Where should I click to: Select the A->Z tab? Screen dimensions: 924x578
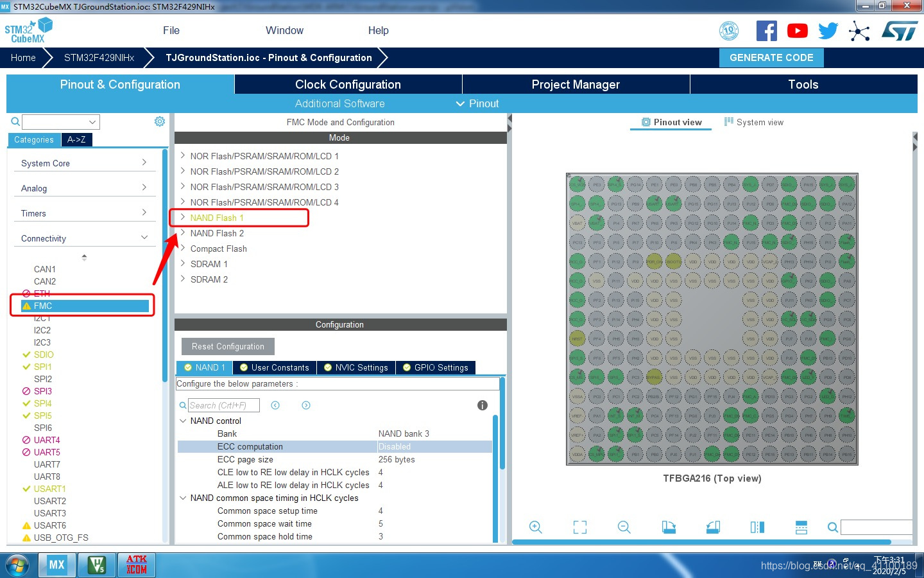pos(76,139)
